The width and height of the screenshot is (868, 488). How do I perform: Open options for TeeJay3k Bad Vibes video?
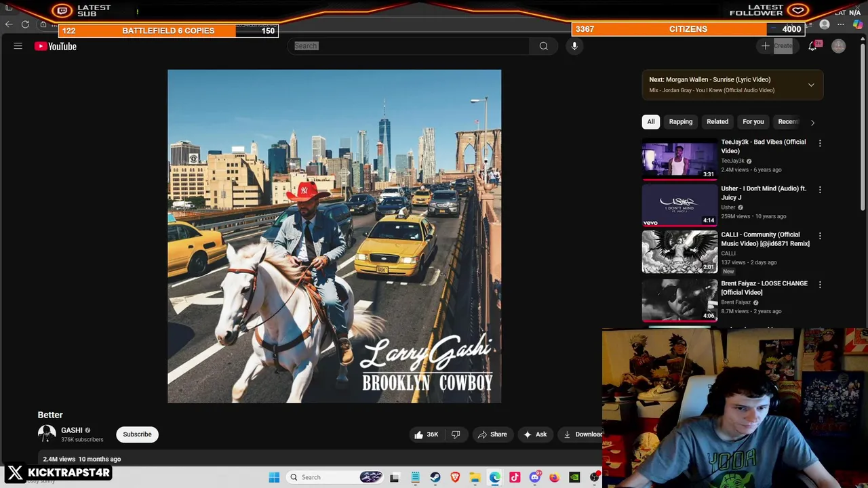[x=820, y=143]
